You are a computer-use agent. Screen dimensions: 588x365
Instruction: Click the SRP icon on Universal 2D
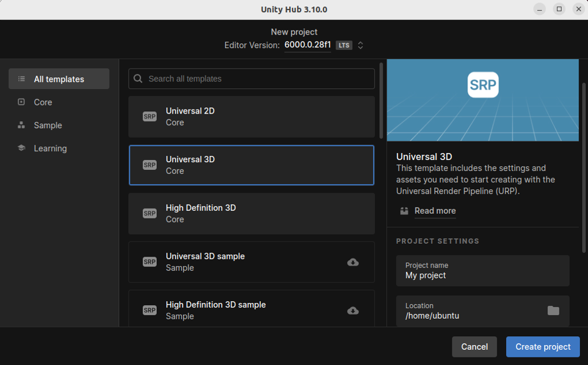point(150,117)
